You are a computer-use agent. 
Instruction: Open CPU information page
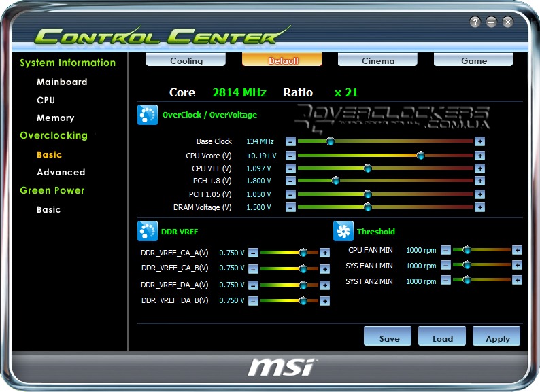(46, 100)
